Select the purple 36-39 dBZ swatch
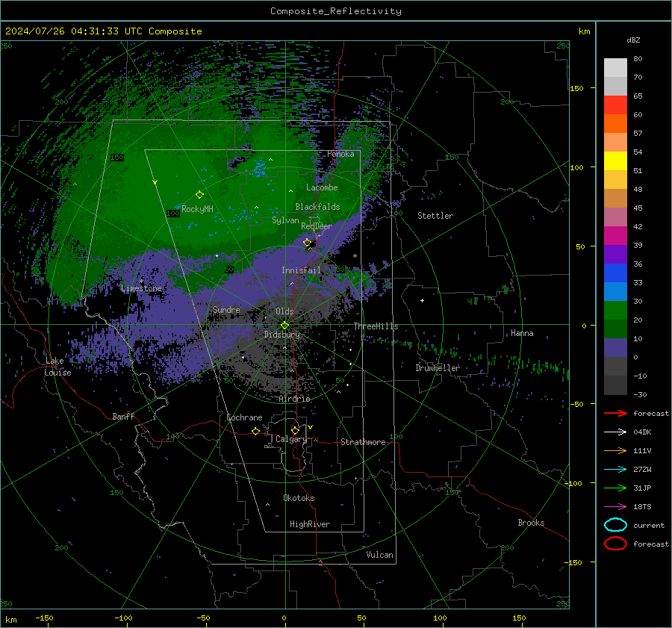672x628 pixels. 615,255
